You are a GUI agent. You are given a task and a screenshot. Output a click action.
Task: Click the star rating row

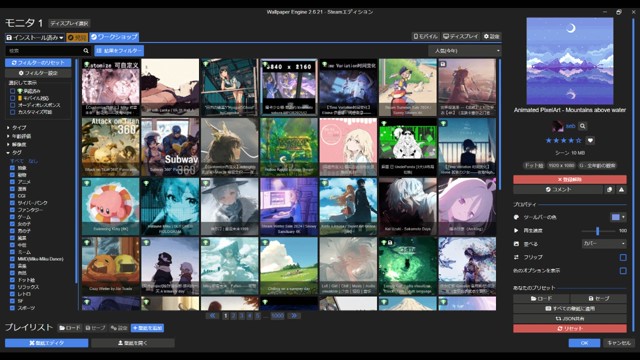(x=564, y=140)
